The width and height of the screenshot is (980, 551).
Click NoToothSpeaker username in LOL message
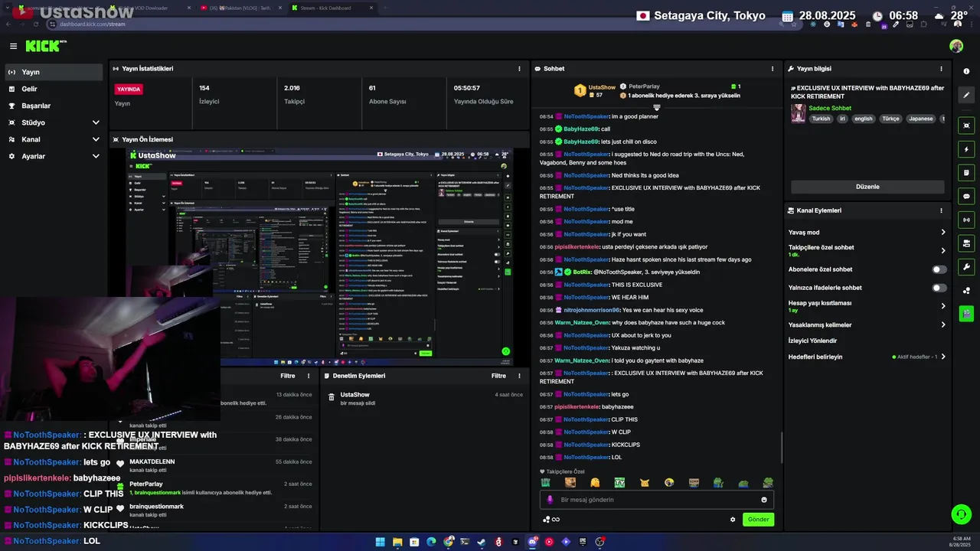point(586,457)
